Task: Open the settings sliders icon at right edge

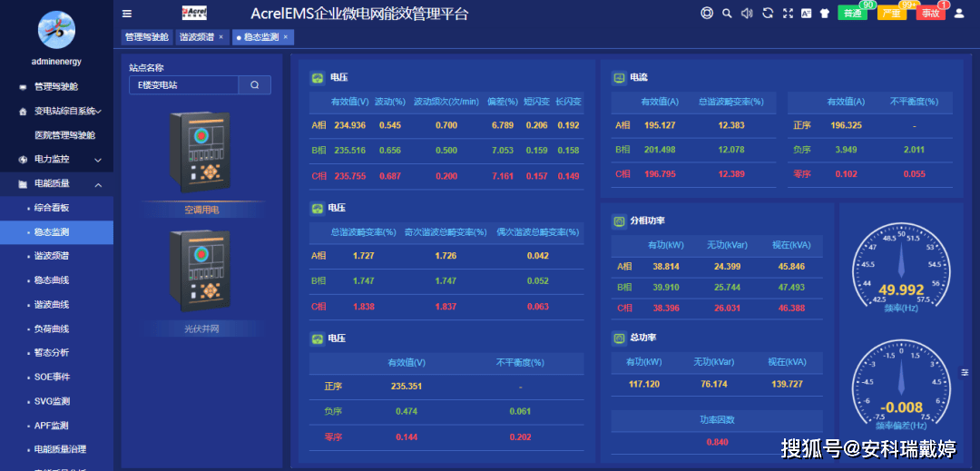Action: (965, 372)
